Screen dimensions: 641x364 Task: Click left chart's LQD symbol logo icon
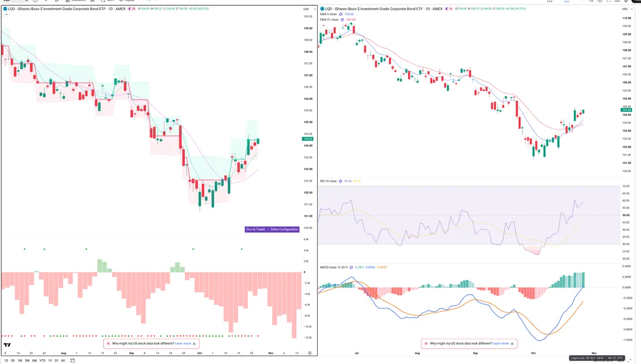(x=5, y=9)
